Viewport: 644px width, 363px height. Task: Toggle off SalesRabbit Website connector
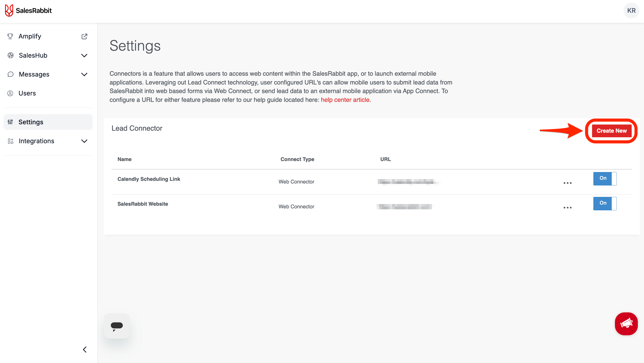pos(605,203)
